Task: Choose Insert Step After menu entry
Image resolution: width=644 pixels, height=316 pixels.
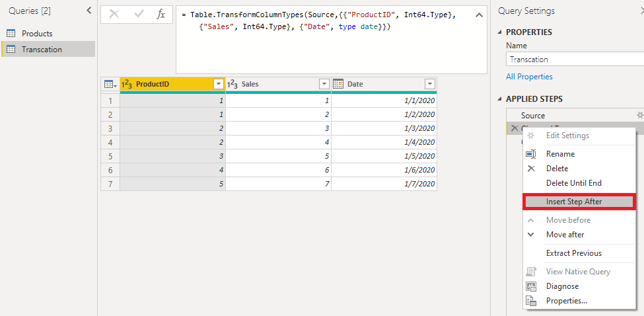Action: (579, 202)
